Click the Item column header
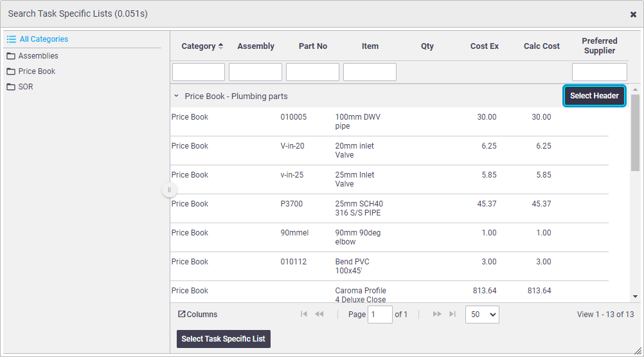The image size is (644, 357). tap(370, 46)
